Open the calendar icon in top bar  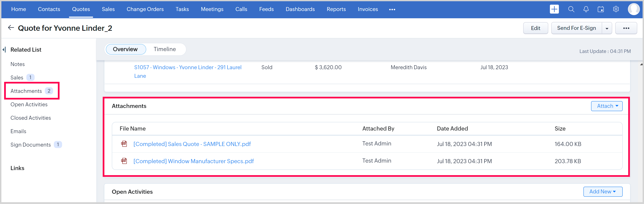point(600,9)
